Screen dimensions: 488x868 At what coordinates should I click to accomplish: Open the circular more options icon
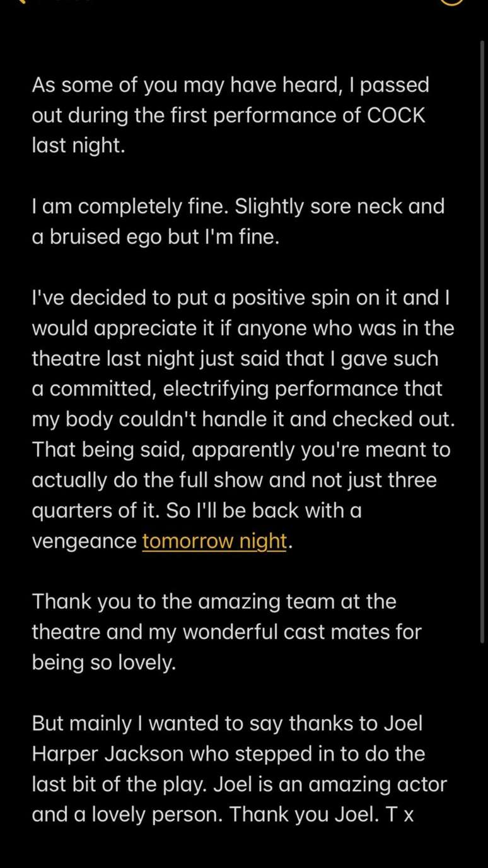click(451, 2)
